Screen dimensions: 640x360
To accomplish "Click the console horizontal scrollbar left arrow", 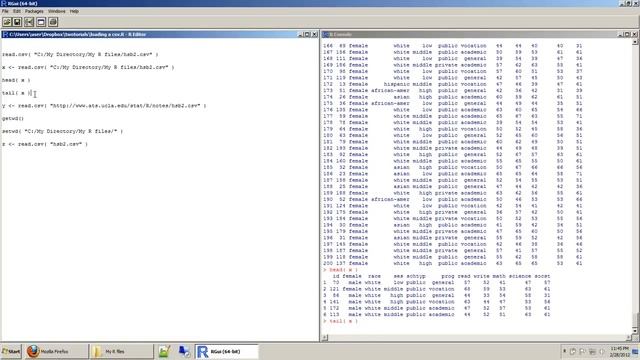I will [x=325, y=337].
